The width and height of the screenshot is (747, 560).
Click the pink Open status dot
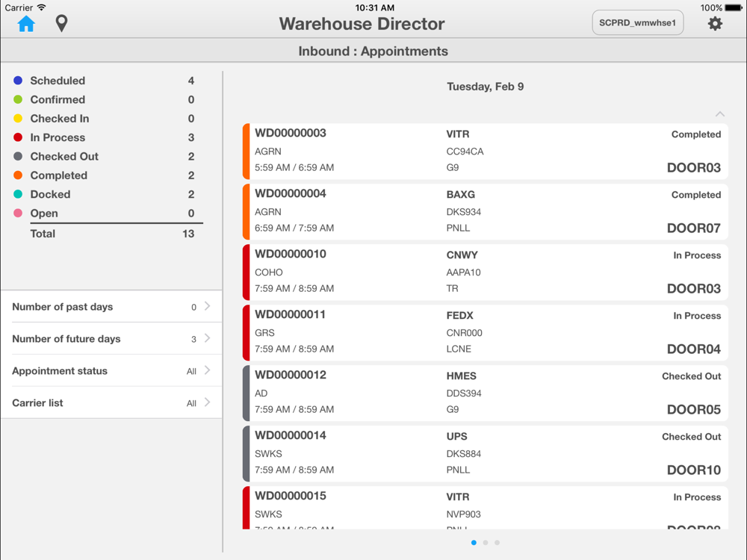[18, 214]
